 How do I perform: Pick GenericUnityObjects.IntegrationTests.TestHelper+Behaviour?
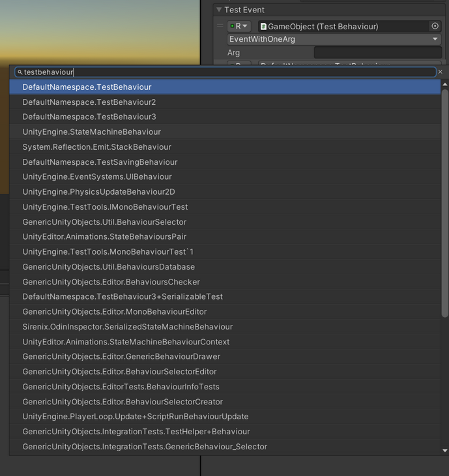coord(225,432)
